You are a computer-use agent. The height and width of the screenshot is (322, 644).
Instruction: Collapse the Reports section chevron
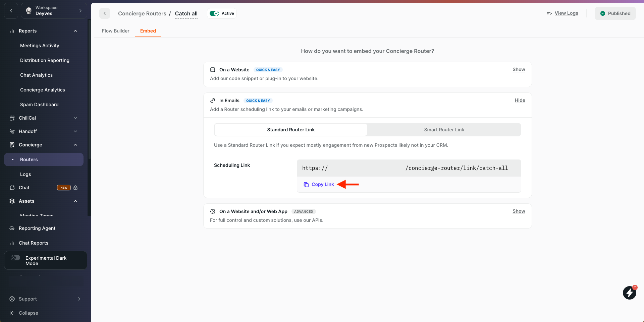75,31
